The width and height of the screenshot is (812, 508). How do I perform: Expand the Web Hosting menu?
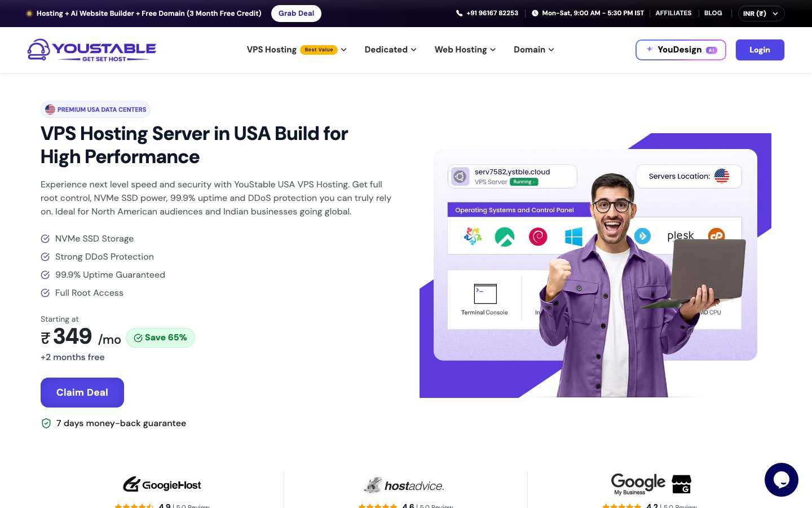coord(465,50)
